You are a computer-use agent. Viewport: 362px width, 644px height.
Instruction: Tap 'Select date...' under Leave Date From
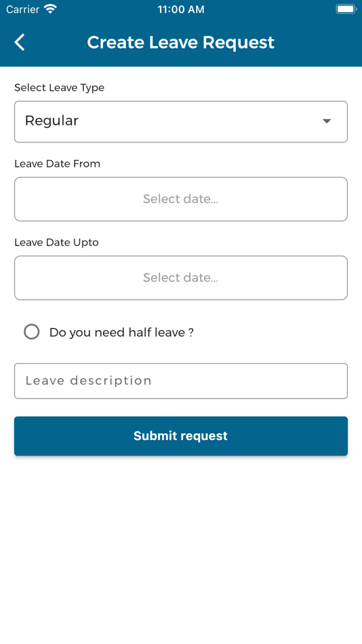(180, 199)
